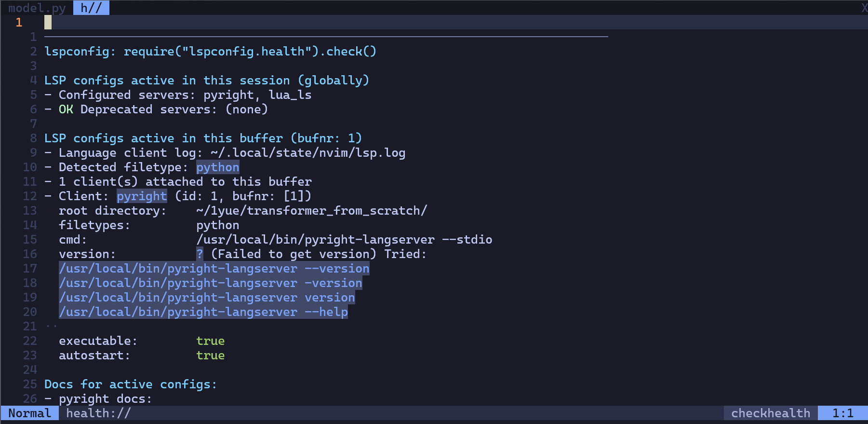Click the highlighted question mark version value

[x=200, y=254]
